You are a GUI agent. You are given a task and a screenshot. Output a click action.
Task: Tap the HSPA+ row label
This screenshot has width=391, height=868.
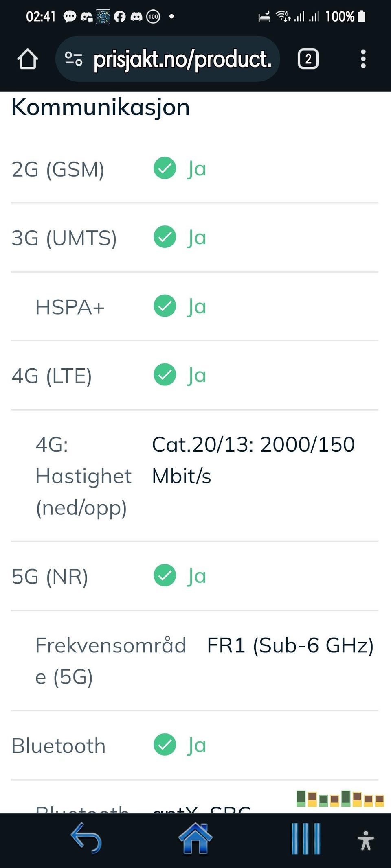point(70,307)
